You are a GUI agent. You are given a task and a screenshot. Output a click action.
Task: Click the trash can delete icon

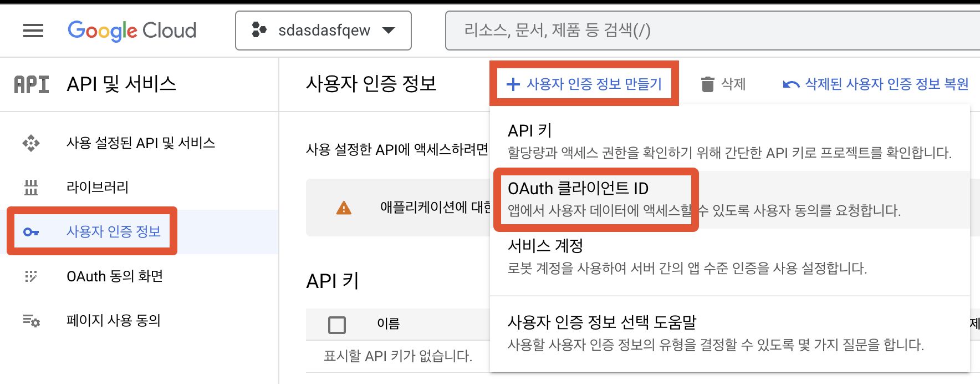point(707,84)
